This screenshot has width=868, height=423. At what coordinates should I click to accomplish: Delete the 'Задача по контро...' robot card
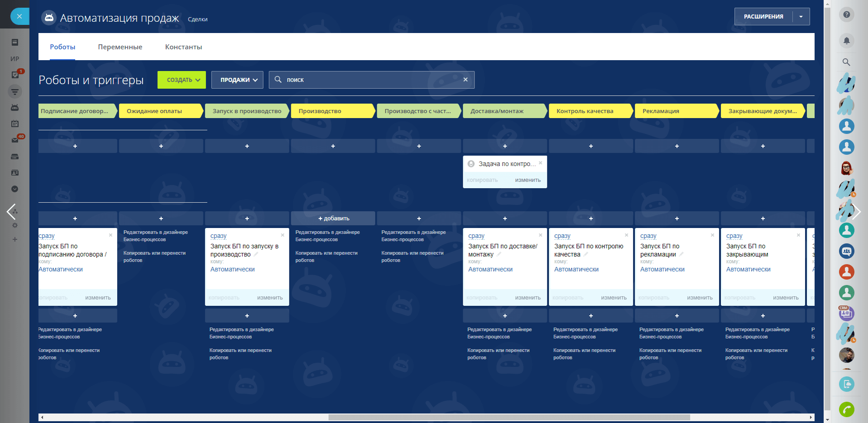point(540,163)
